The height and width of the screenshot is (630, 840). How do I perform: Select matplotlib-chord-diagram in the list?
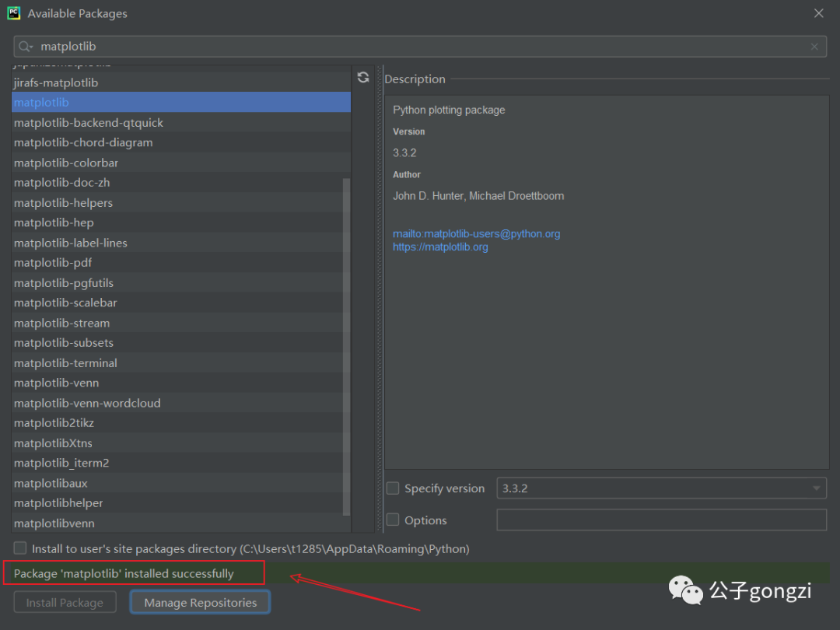pos(181,142)
